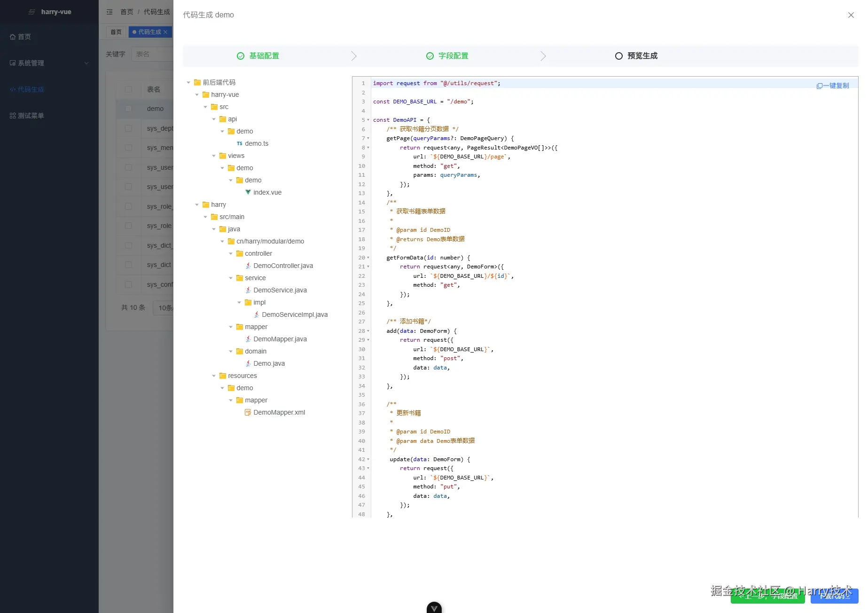
Task: Check the demo table row checkbox
Action: click(128, 109)
